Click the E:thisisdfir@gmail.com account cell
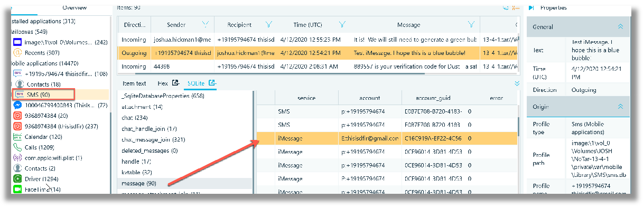 click(x=370, y=138)
